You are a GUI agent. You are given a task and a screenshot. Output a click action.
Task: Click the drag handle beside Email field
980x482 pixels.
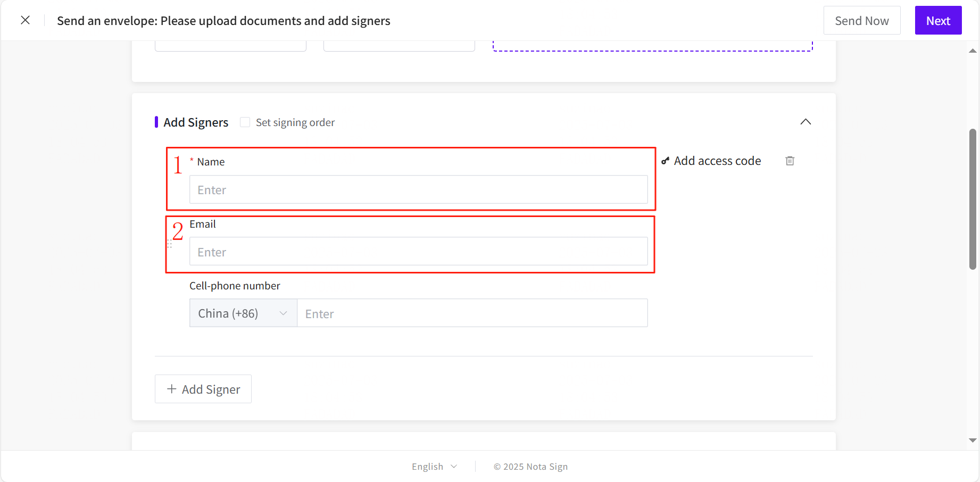pyautogui.click(x=169, y=244)
